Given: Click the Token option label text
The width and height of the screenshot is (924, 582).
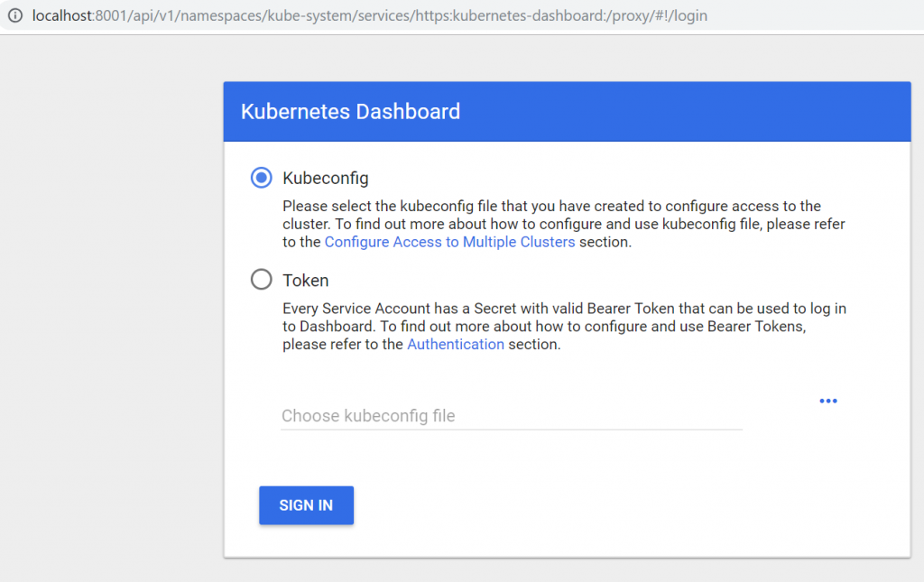Looking at the screenshot, I should (306, 281).
